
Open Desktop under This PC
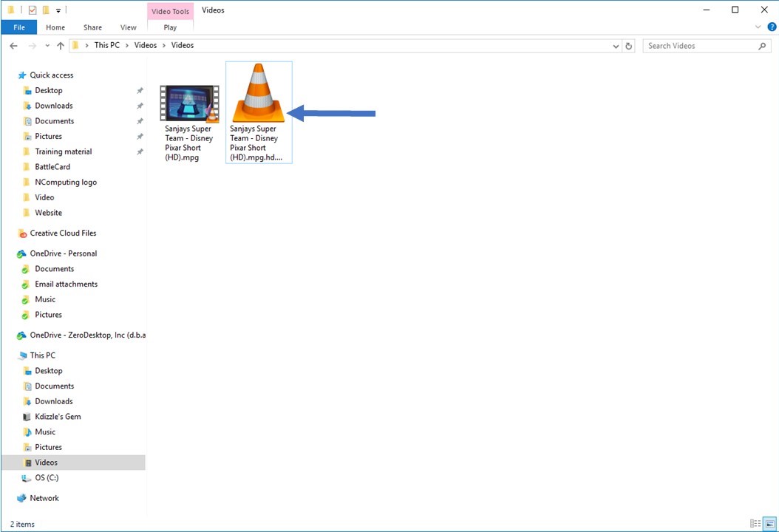click(x=48, y=371)
